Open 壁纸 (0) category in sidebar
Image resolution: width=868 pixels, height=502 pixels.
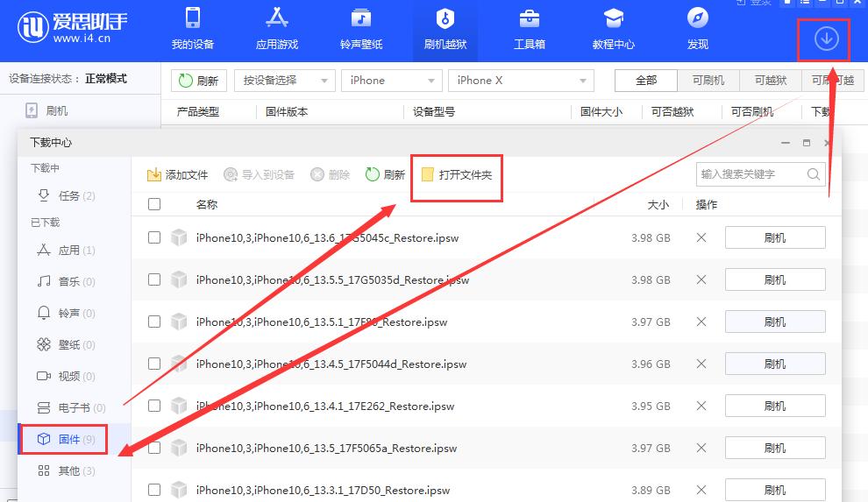pos(67,344)
